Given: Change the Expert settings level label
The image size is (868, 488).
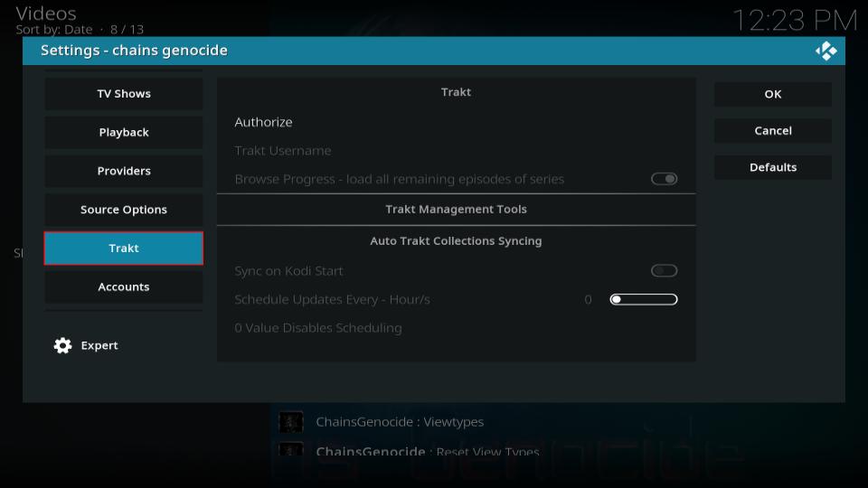Looking at the screenshot, I should pyautogui.click(x=99, y=345).
